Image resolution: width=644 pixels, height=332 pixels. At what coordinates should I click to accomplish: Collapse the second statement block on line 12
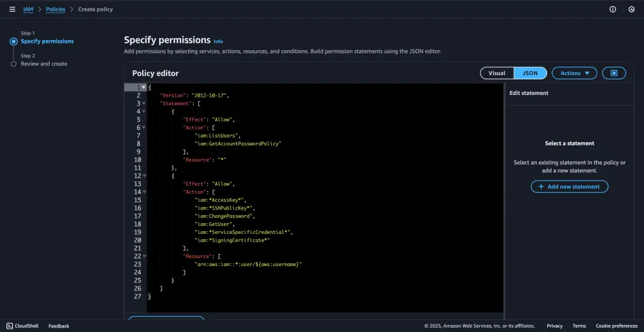(x=144, y=176)
